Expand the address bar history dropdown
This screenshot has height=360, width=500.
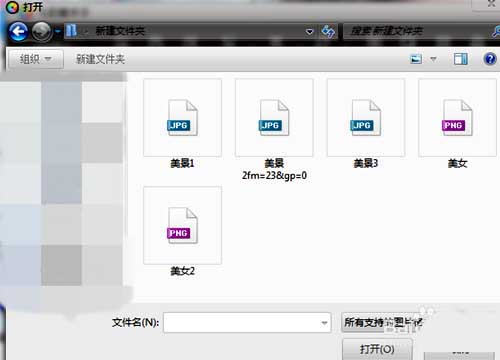click(x=310, y=32)
